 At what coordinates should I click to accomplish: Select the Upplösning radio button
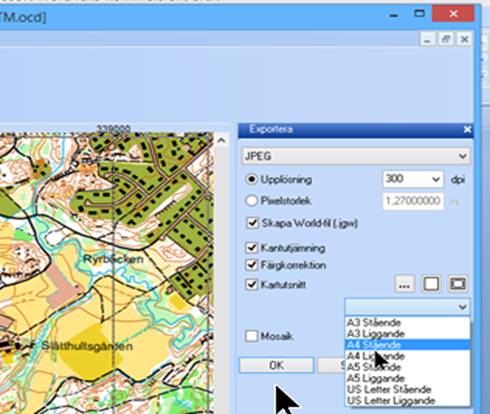pyautogui.click(x=251, y=179)
